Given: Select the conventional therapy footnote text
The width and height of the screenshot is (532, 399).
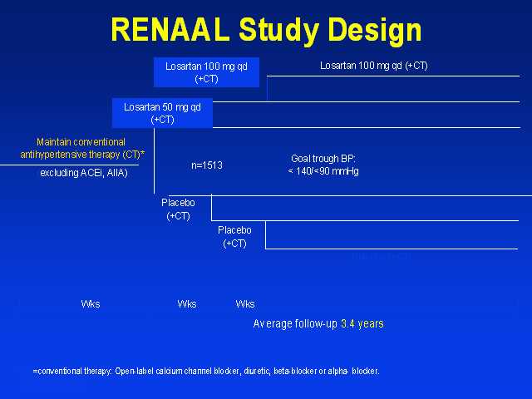Looking at the screenshot, I should pyautogui.click(x=206, y=371).
